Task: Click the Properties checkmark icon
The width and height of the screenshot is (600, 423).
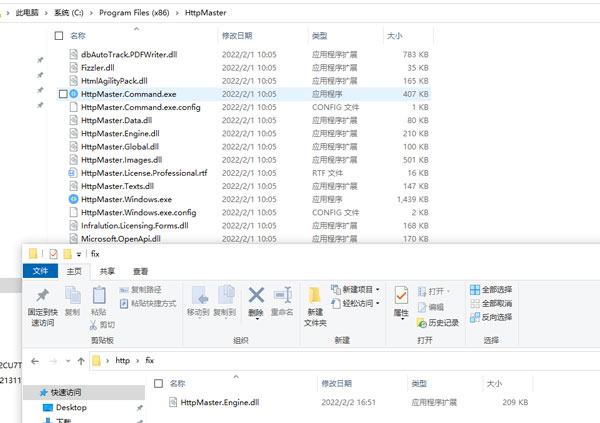Action: tap(401, 295)
